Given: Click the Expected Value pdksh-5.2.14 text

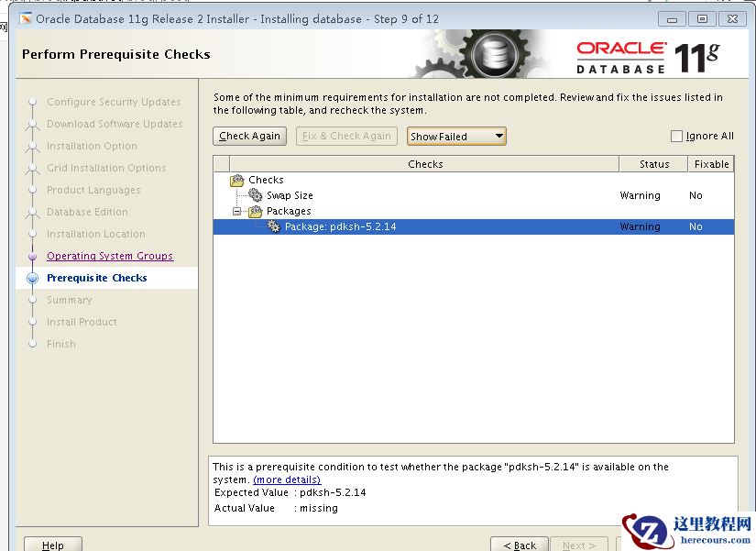Looking at the screenshot, I should (x=333, y=492).
